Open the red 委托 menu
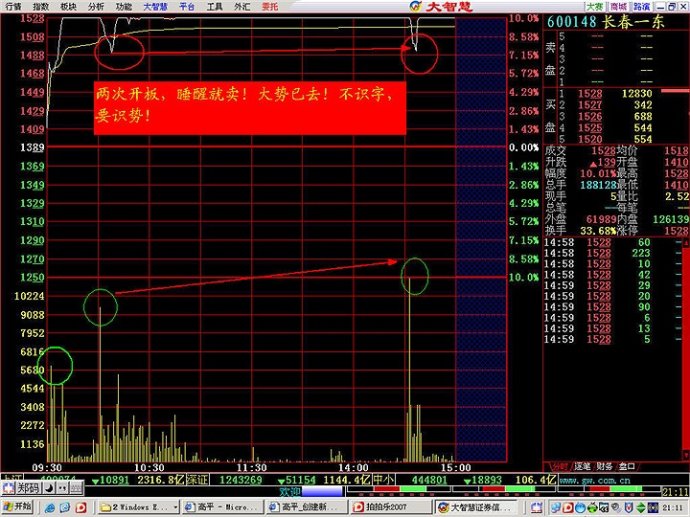This screenshot has width=690, height=517. click(x=270, y=6)
